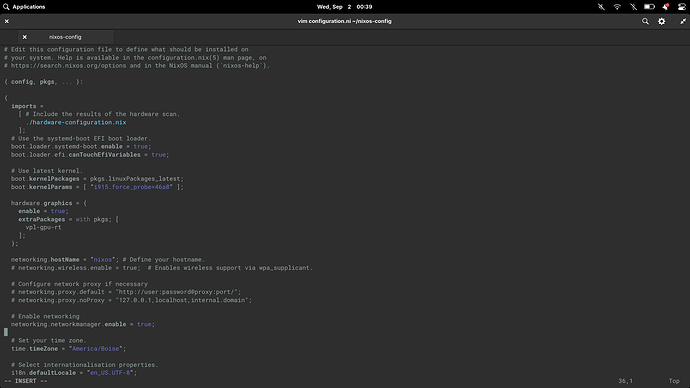Click the "networking.networkmanager.enable" line
This screenshot has height=388, width=690.
[83, 324]
